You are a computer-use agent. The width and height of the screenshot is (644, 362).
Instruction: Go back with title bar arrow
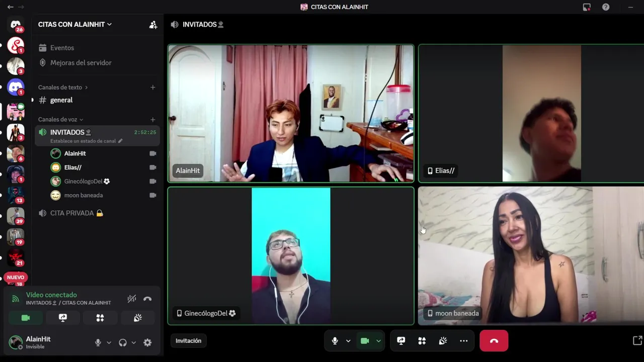click(10, 7)
